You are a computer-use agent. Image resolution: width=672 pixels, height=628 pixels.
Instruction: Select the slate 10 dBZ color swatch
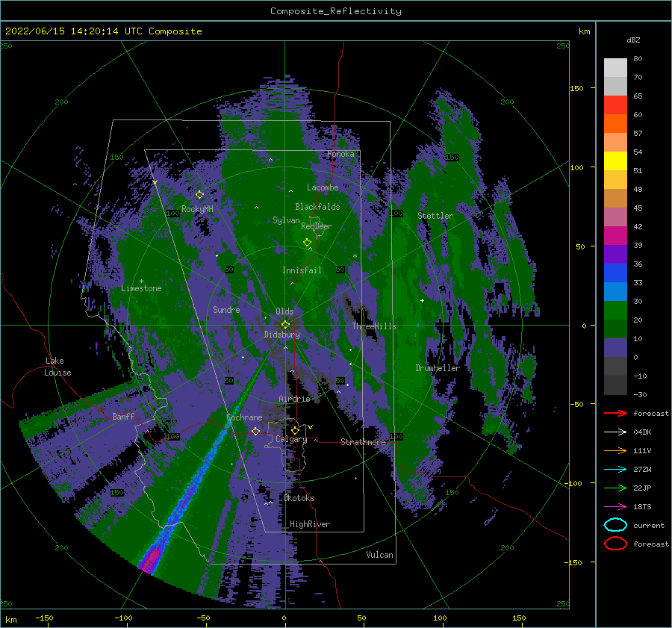615,347
